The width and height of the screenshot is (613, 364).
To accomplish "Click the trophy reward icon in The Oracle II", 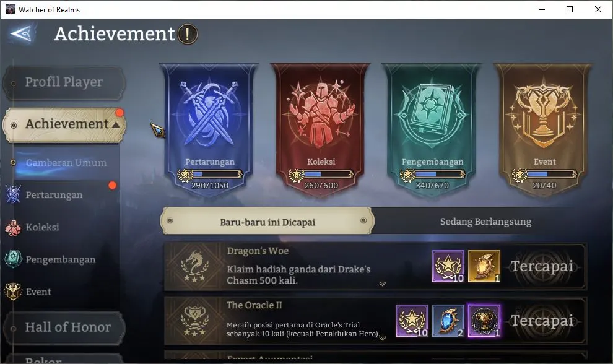I will (x=484, y=321).
